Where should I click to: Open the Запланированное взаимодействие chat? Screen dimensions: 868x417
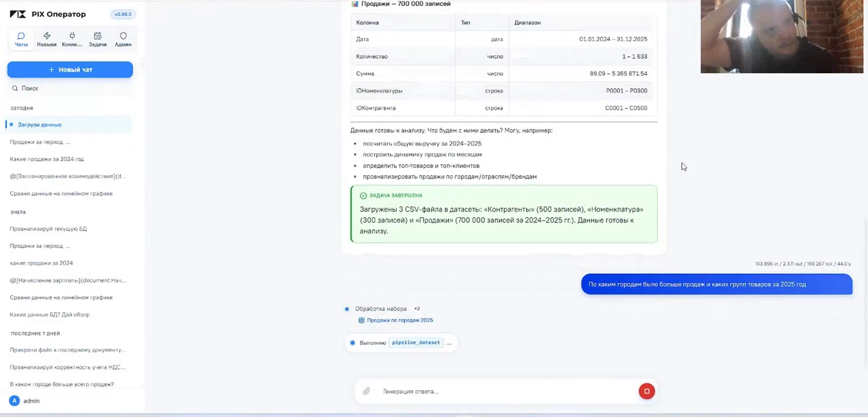point(68,176)
